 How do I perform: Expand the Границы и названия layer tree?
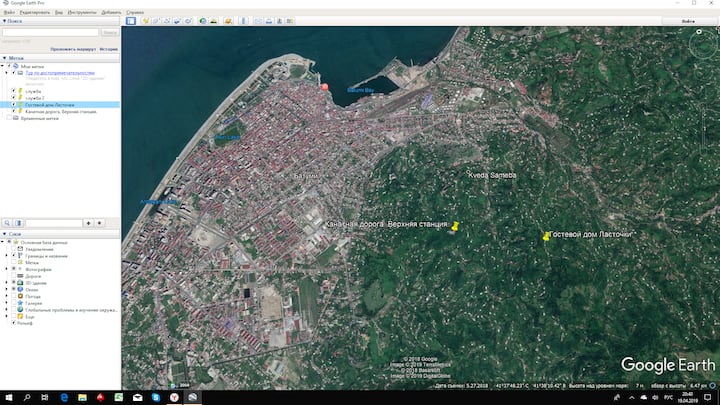pyautogui.click(x=6, y=256)
